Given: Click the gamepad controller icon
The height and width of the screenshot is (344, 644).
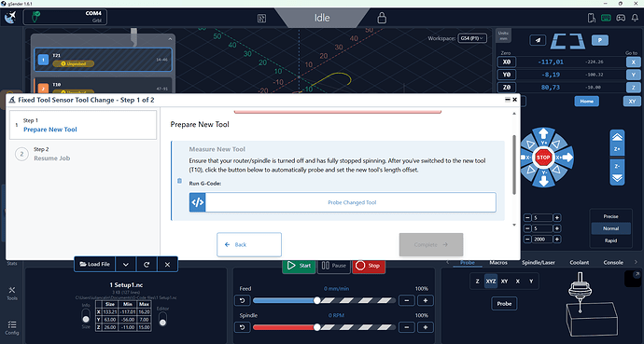Looking at the screenshot, I should pos(621,18).
